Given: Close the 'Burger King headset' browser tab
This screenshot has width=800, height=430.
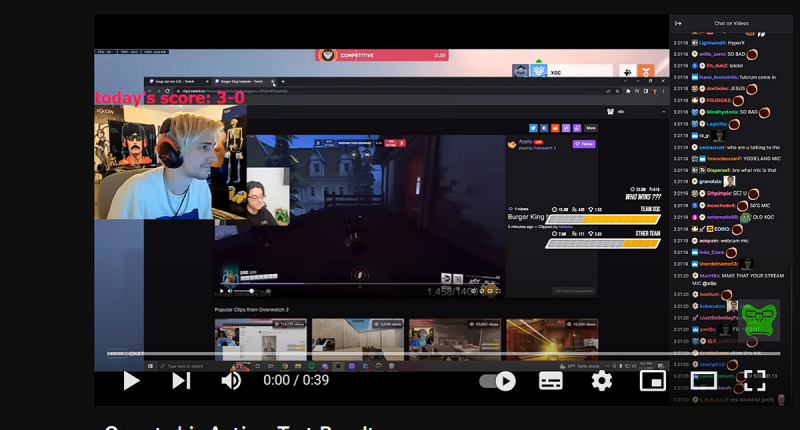Looking at the screenshot, I should (x=273, y=82).
